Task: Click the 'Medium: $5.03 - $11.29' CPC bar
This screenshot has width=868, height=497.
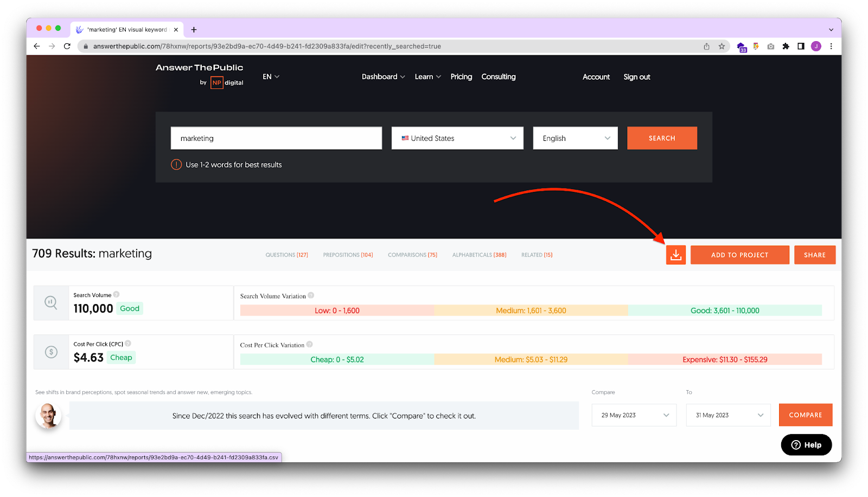Action: 531,359
